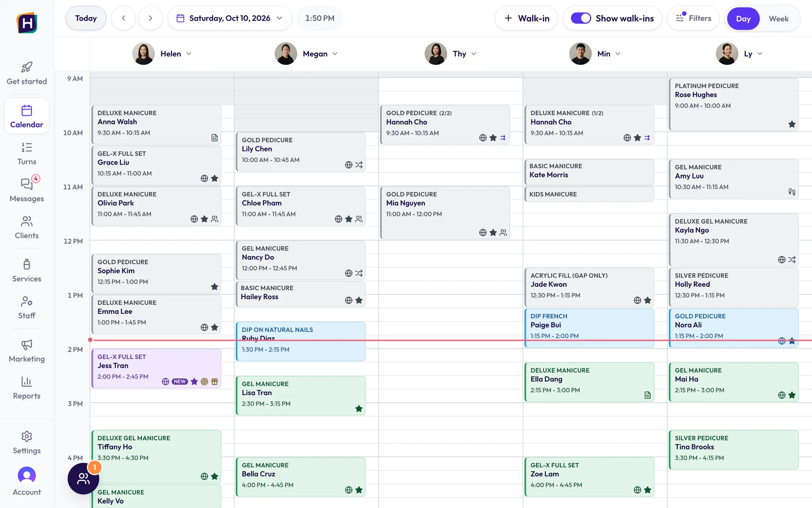Click the NEW badge on Jess Tran appointment
The height and width of the screenshot is (508, 812).
(x=180, y=382)
